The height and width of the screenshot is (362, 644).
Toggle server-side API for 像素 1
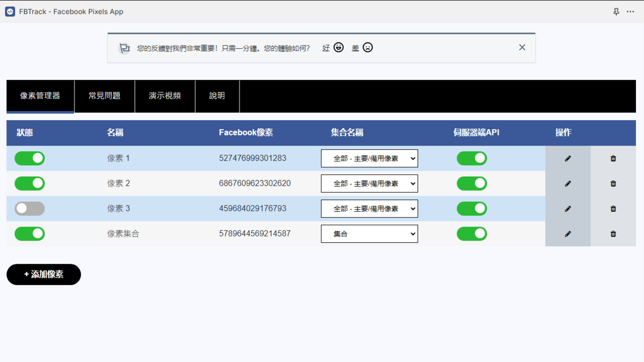tap(472, 158)
